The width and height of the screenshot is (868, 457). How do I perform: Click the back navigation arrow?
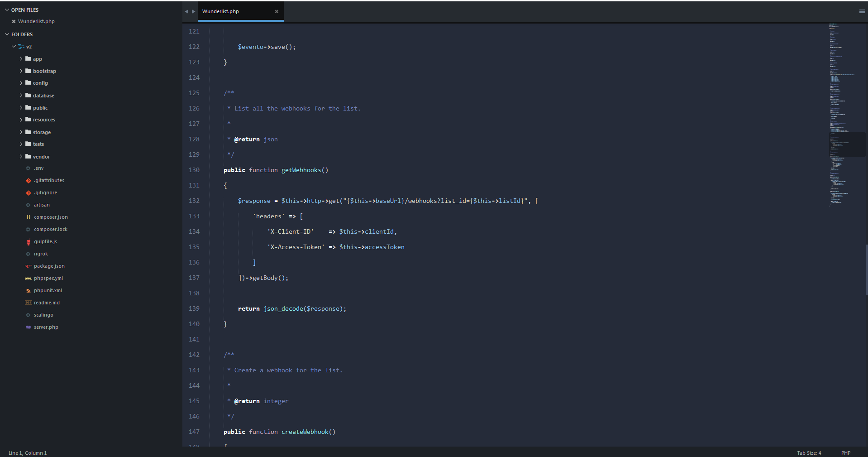(186, 11)
